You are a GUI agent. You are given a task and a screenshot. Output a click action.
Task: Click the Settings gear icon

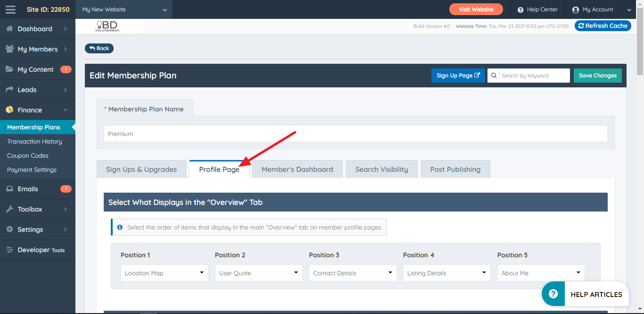coord(9,229)
